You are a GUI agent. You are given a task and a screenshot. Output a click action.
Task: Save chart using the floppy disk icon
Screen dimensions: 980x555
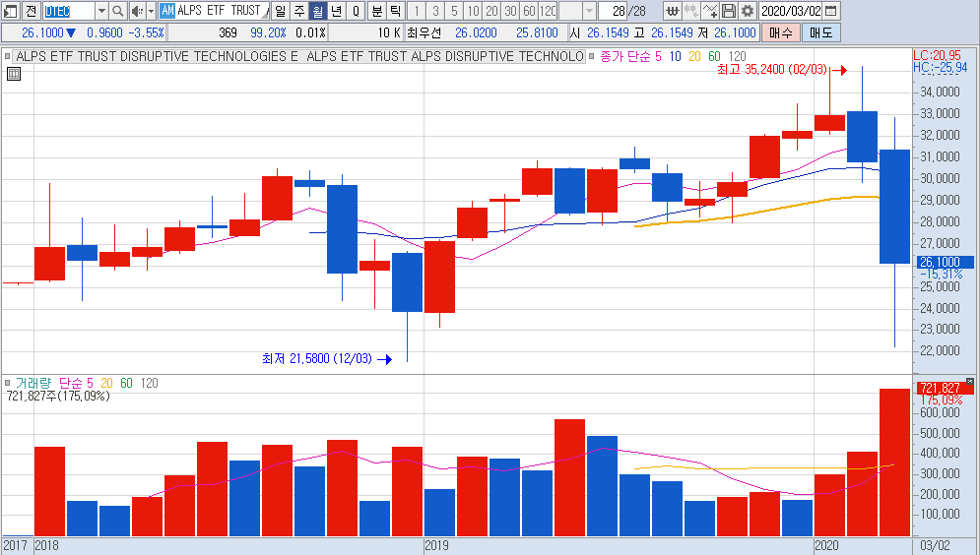click(x=729, y=11)
